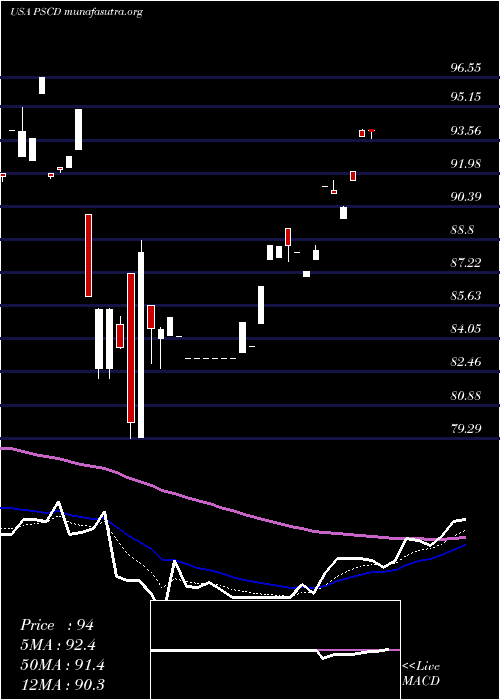This screenshot has width=500, height=700.
Task: Click the 93.56 price axis label
Action: pos(465,131)
